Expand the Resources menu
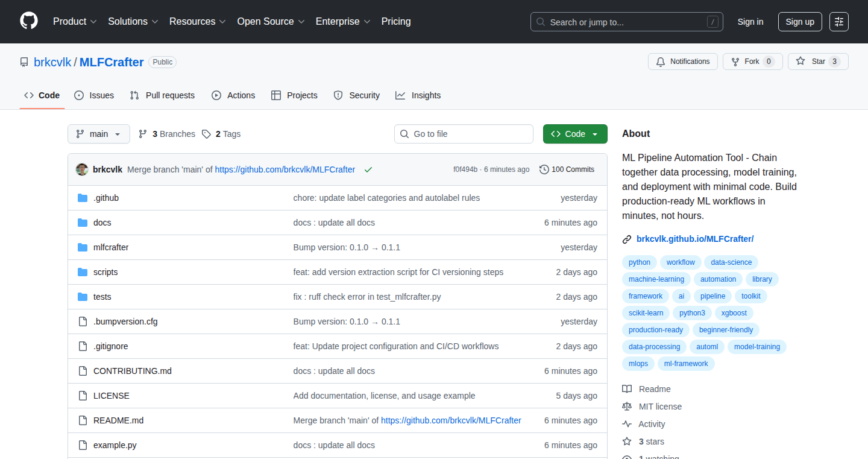Viewport: 868px width, 459px height. coord(198,21)
